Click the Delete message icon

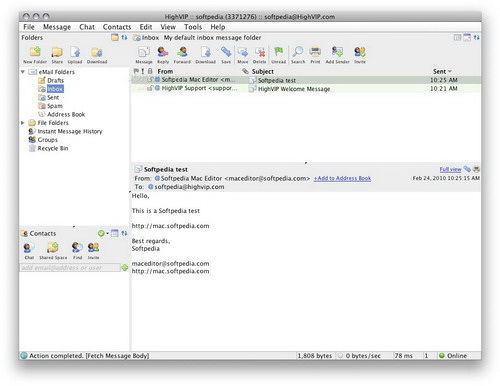click(260, 52)
